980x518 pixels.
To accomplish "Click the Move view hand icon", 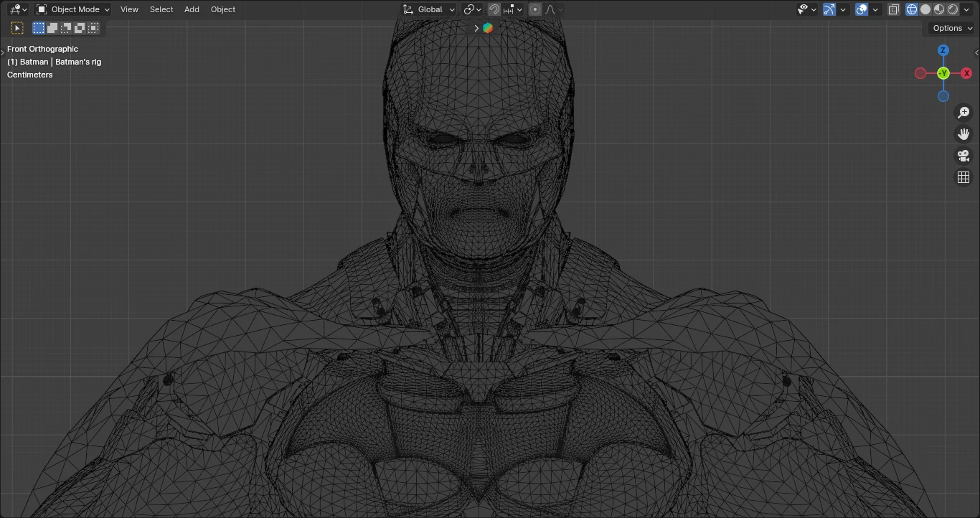I will click(x=963, y=133).
